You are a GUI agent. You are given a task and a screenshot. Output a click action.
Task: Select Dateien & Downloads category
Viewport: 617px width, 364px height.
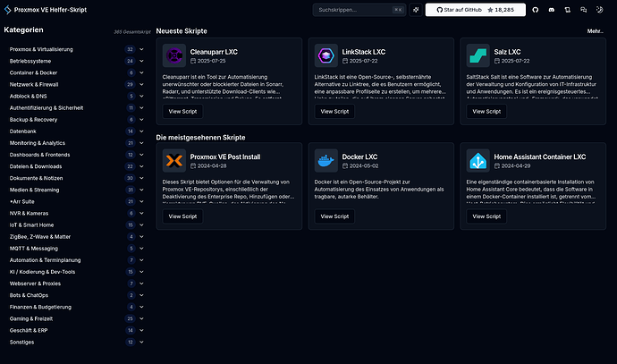(36, 166)
